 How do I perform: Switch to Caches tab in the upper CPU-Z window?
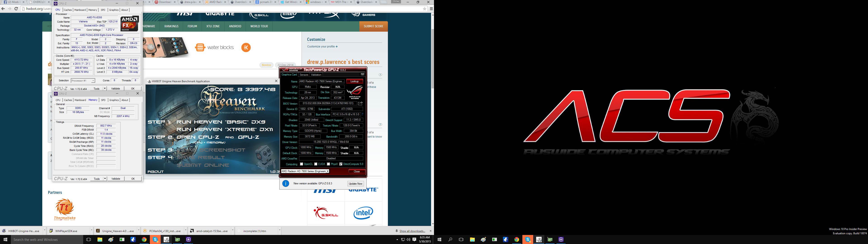(x=68, y=10)
